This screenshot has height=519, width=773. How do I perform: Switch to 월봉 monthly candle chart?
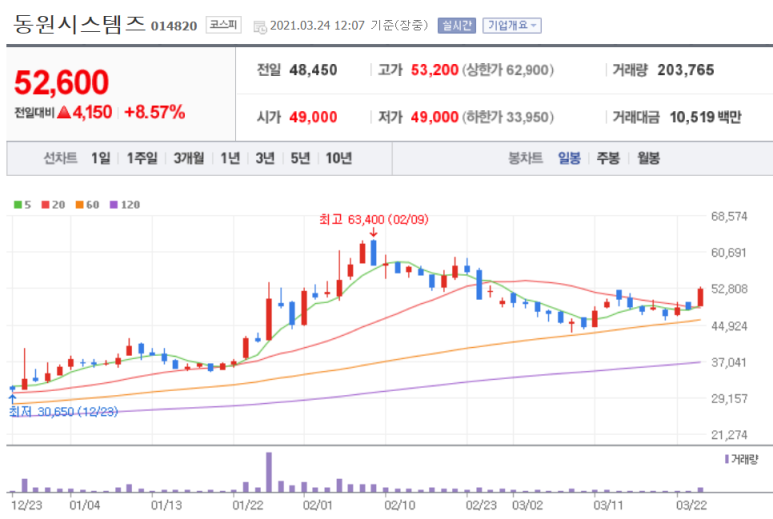click(x=648, y=158)
